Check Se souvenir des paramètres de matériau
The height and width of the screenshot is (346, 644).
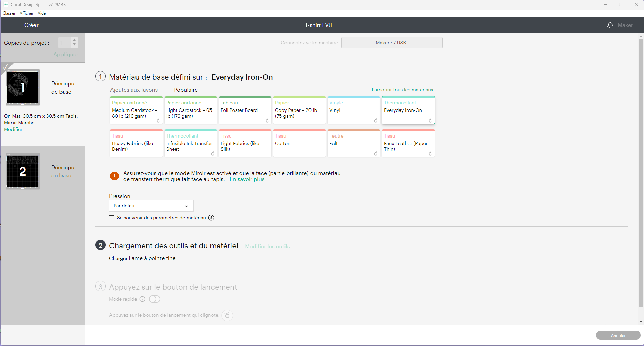pos(112,218)
